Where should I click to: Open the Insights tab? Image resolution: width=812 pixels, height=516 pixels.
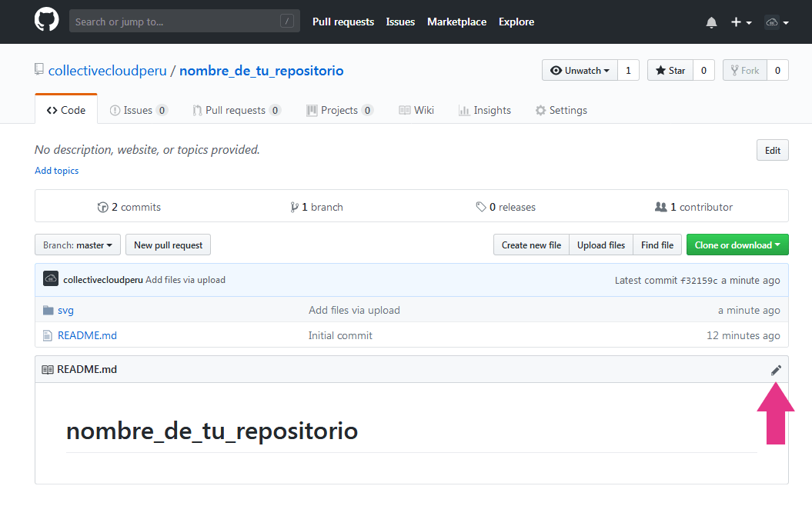[485, 110]
